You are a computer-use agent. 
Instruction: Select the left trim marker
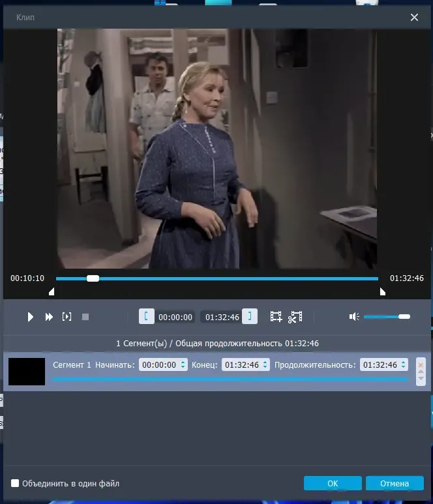(x=52, y=291)
